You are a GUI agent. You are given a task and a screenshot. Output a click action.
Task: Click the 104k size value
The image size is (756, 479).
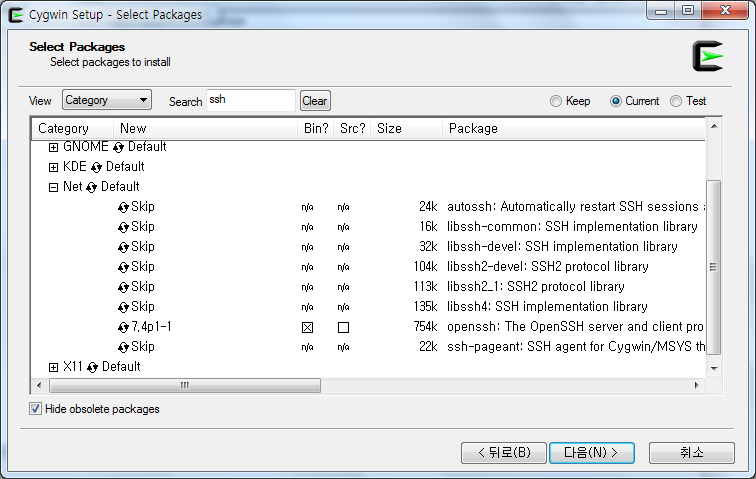tap(425, 266)
